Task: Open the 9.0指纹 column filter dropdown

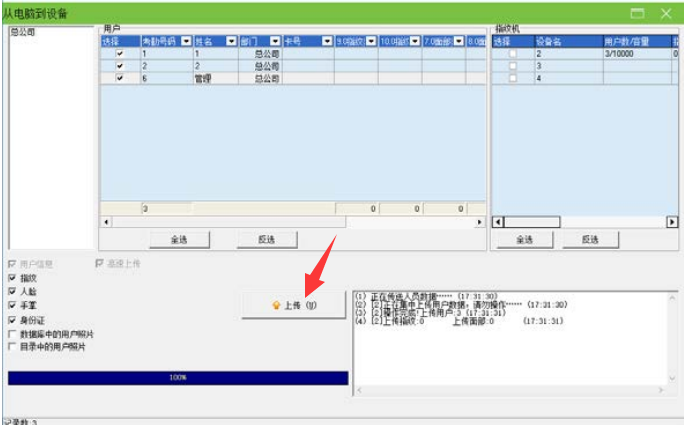Action: coord(371,41)
